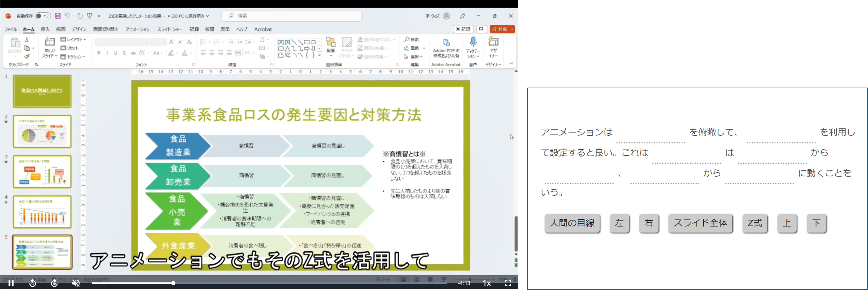Open the レイアウト dropdown
868x290 pixels.
73,39
